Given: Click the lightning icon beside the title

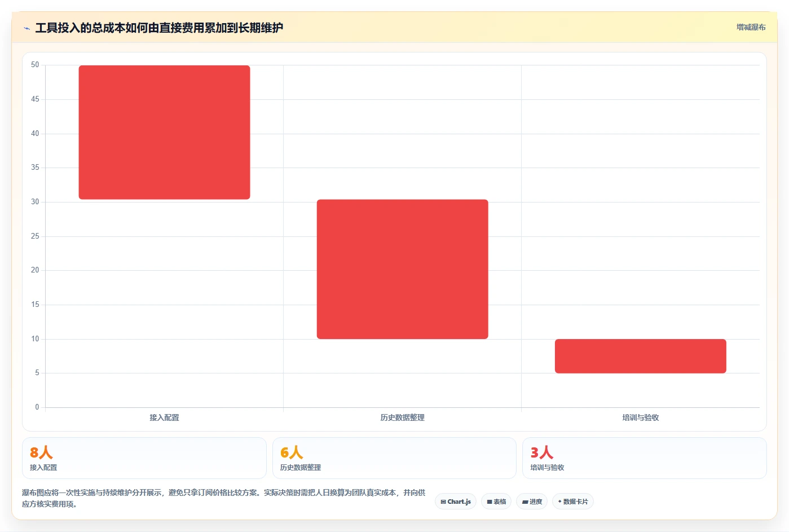Looking at the screenshot, I should pyautogui.click(x=27, y=28).
